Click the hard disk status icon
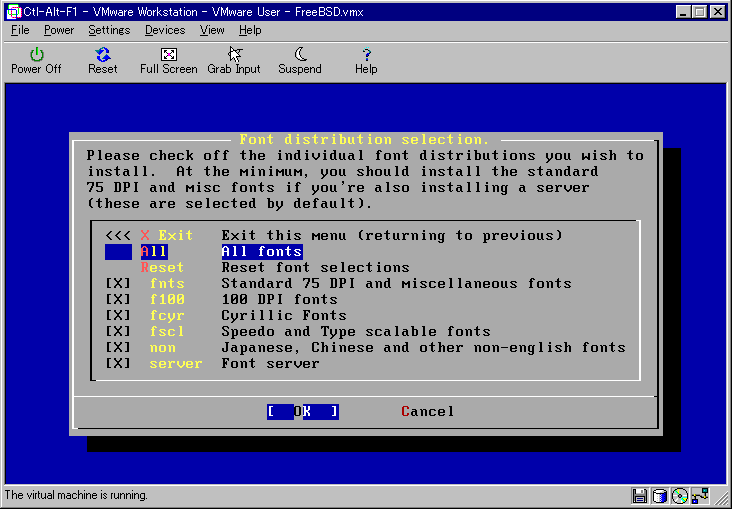This screenshot has width=732, height=509. click(x=660, y=495)
